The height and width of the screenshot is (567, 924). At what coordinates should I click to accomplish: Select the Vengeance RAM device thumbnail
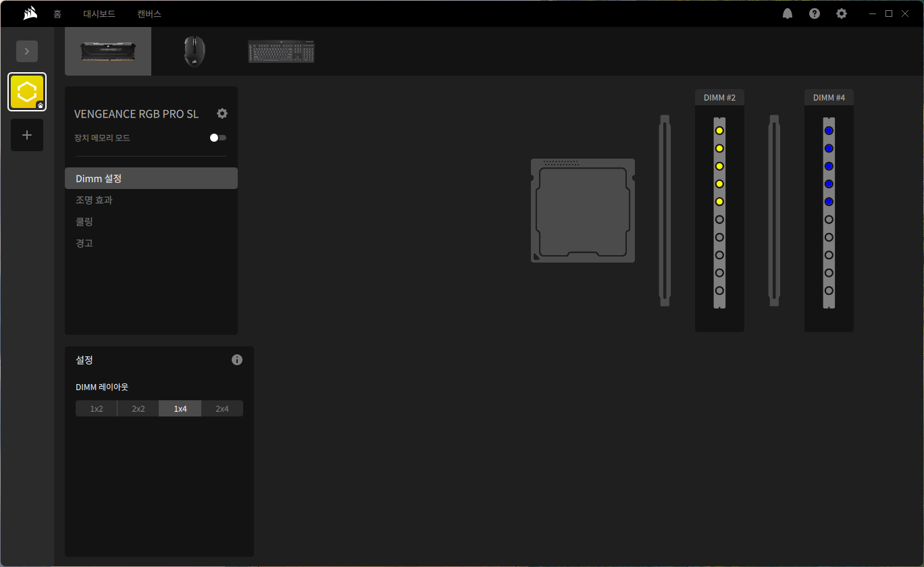click(x=108, y=51)
